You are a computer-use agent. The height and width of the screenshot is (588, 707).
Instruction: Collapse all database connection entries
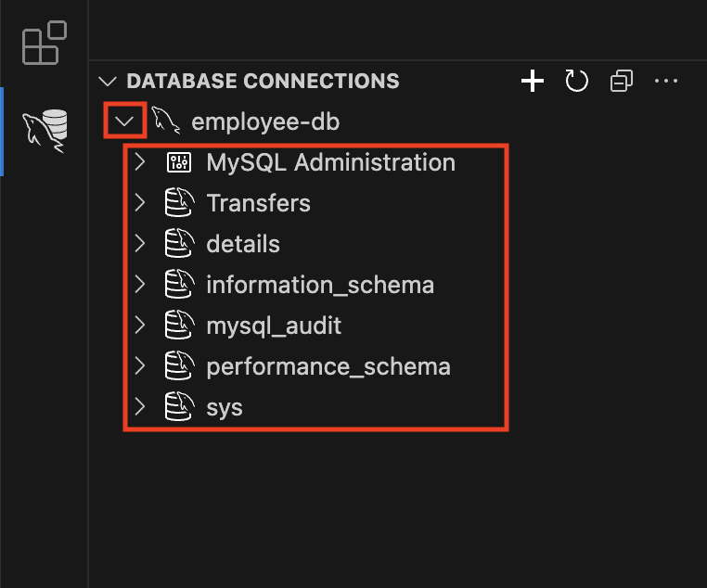[x=622, y=81]
